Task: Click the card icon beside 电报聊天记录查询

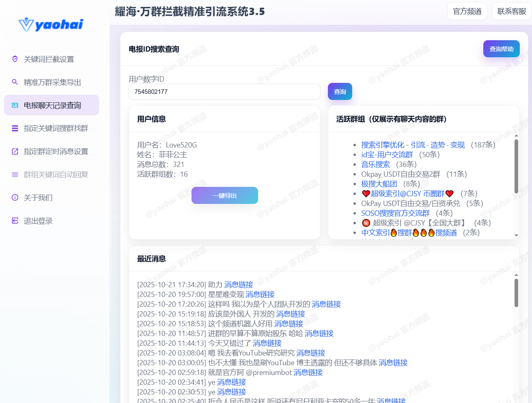Action: (15, 105)
